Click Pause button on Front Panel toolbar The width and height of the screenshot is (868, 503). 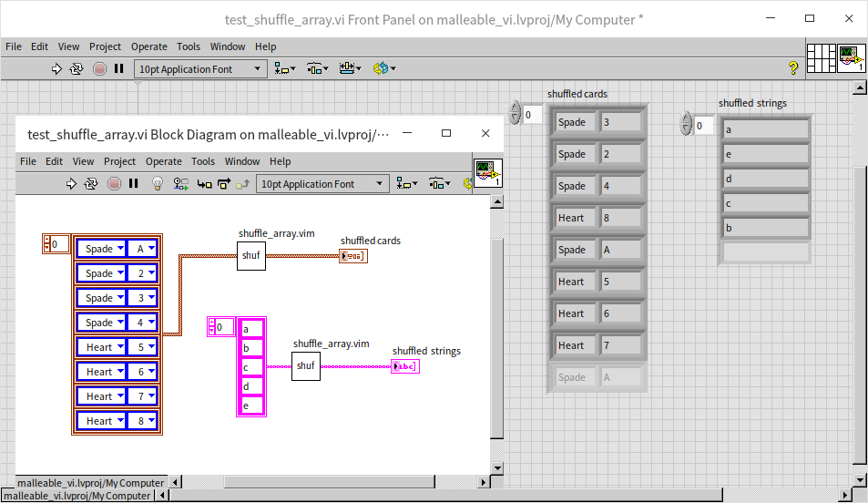point(118,69)
